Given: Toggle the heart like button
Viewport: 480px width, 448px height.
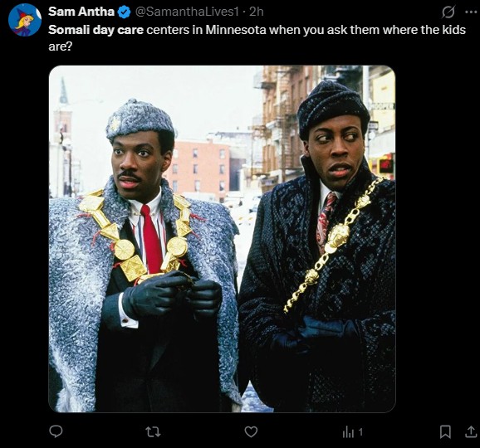Looking at the screenshot, I should [251, 431].
